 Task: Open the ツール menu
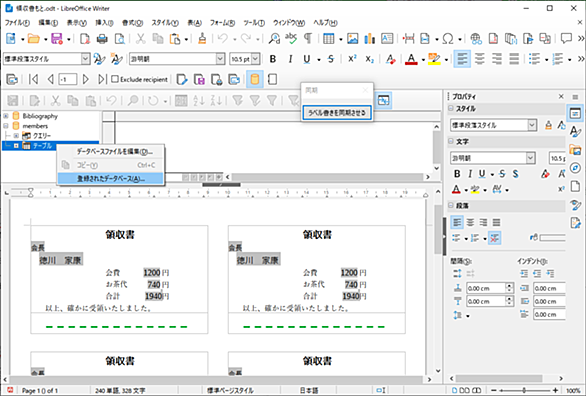[254, 23]
